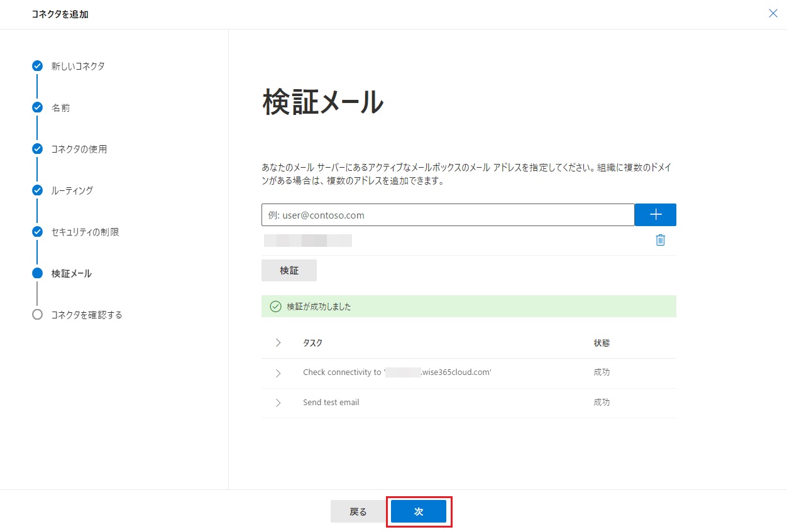Viewport: 787px width, 532px height.
Task: Click the 次 button to continue
Action: (x=418, y=512)
